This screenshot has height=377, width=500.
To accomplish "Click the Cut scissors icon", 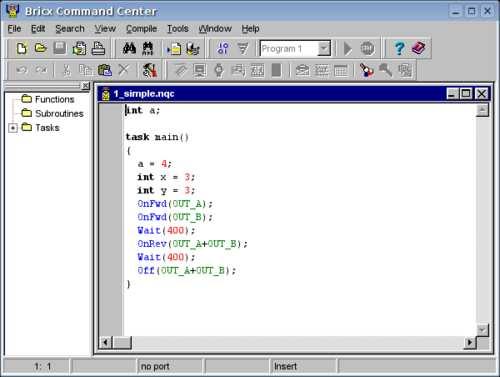I will coord(67,70).
